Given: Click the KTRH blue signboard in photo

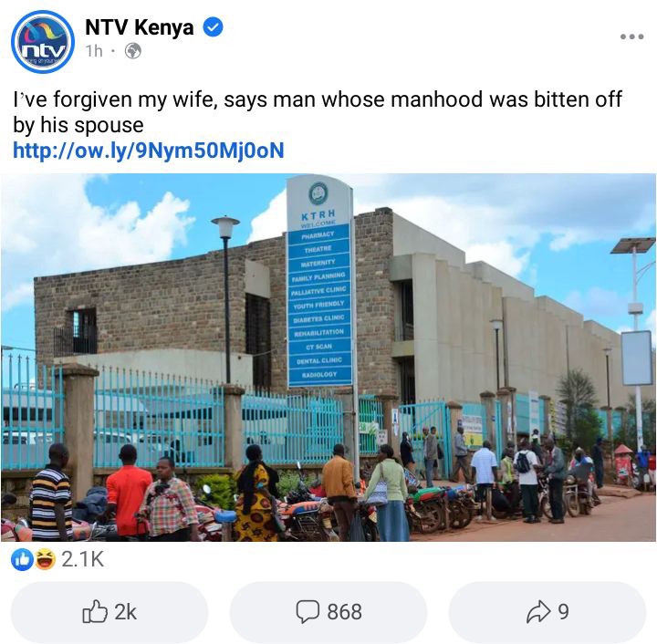Looking at the screenshot, I should pyautogui.click(x=319, y=281).
